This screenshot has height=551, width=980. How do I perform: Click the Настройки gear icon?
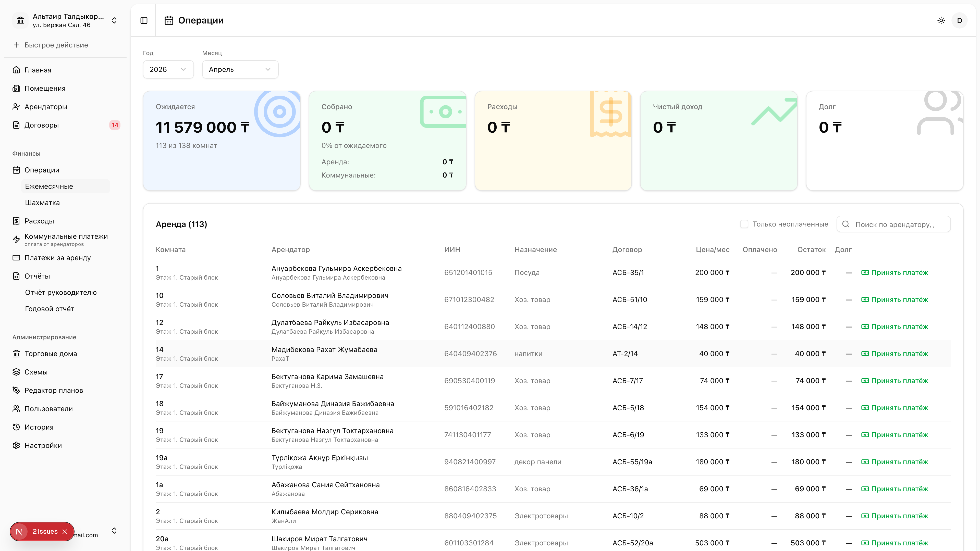[x=16, y=446]
